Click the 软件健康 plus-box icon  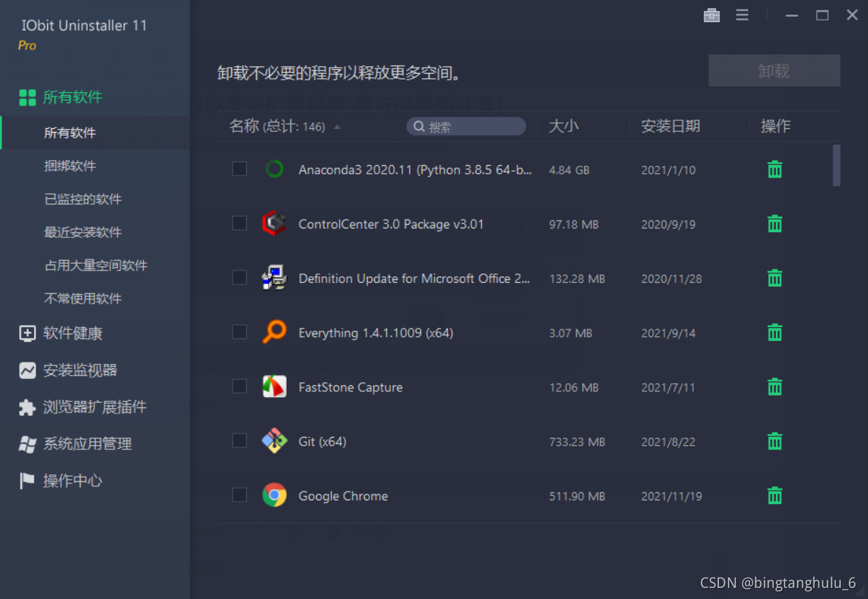pyautogui.click(x=27, y=333)
